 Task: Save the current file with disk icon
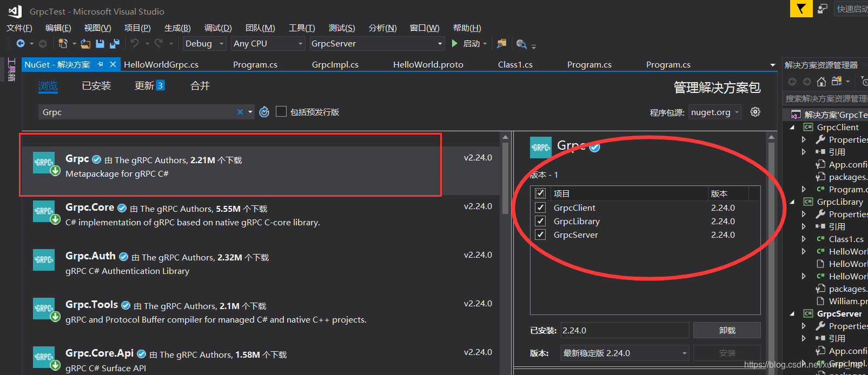coord(100,43)
